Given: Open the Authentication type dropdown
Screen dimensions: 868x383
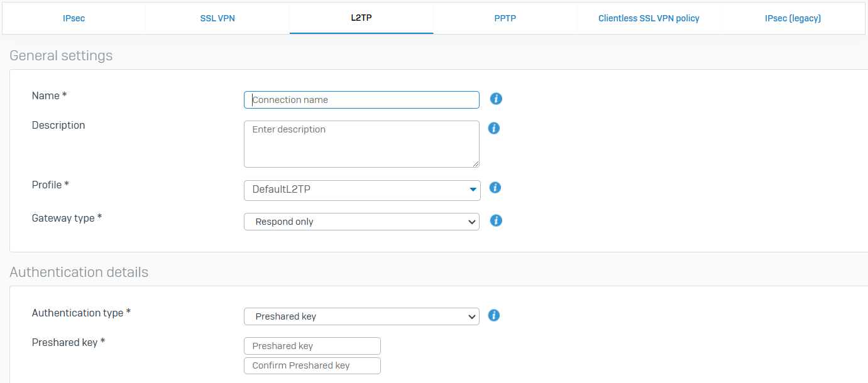Looking at the screenshot, I should pos(361,316).
